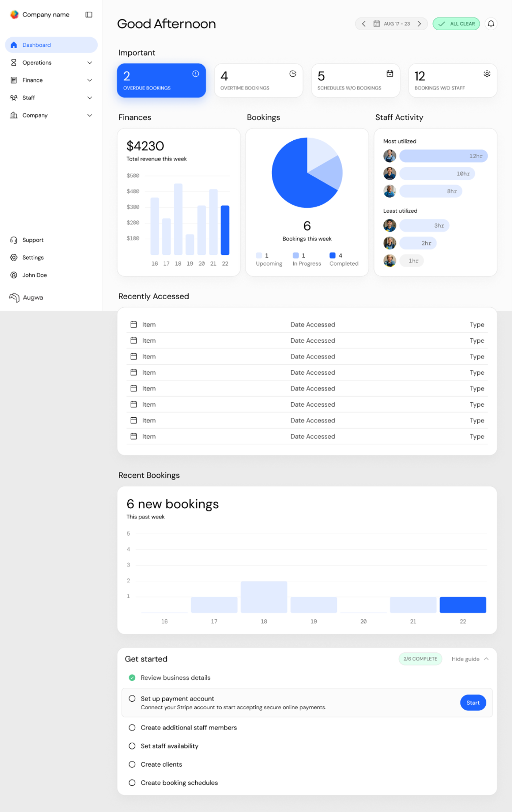Screen dimensions: 512x812
Task: Expand the Company menu chevron
Action: 90,115
